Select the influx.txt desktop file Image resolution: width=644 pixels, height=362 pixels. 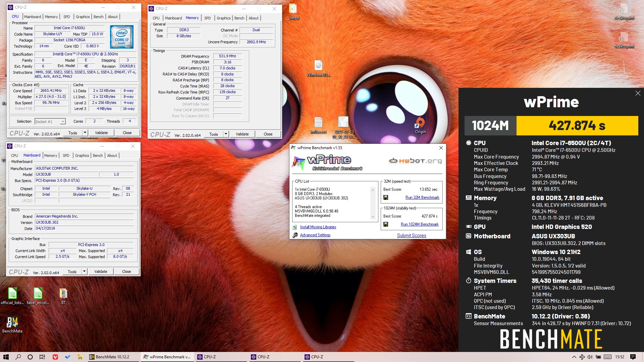click(x=318, y=125)
